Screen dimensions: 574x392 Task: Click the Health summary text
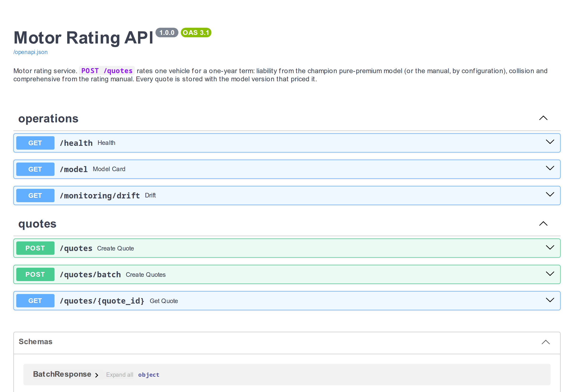106,143
